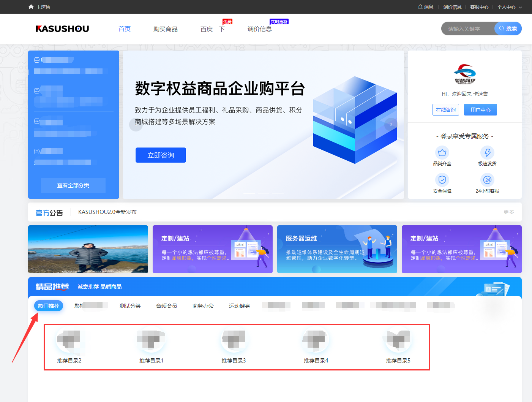Click the user avatar logo
Screen dimensions: 532x402
click(465, 74)
